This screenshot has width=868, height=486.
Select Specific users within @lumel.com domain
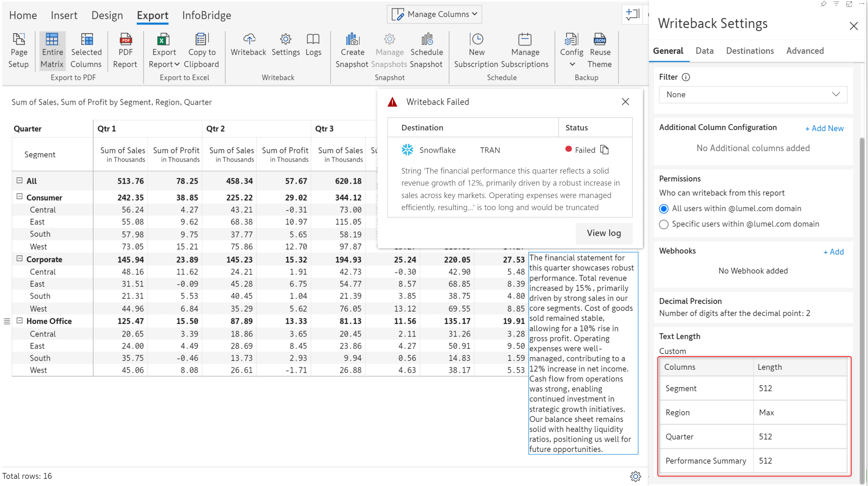663,224
